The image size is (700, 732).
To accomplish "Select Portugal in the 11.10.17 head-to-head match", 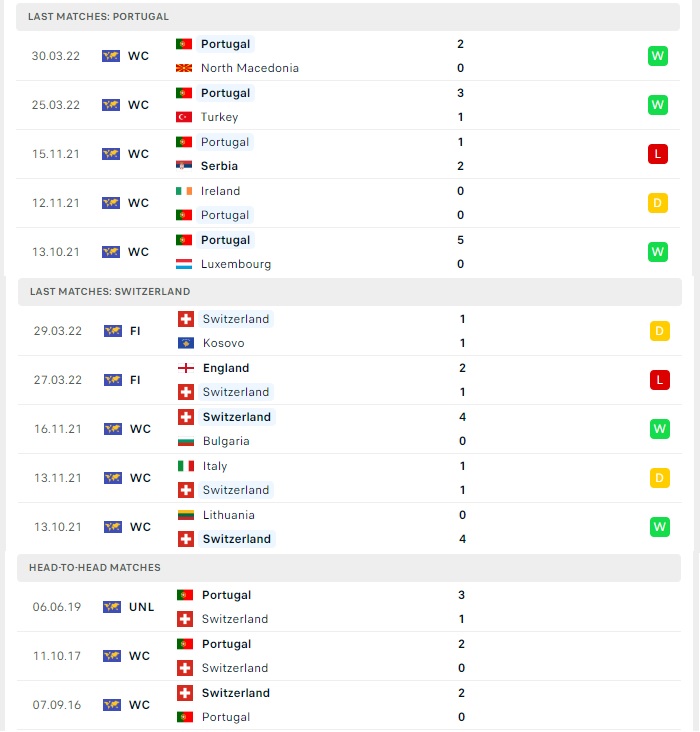I will [226, 644].
